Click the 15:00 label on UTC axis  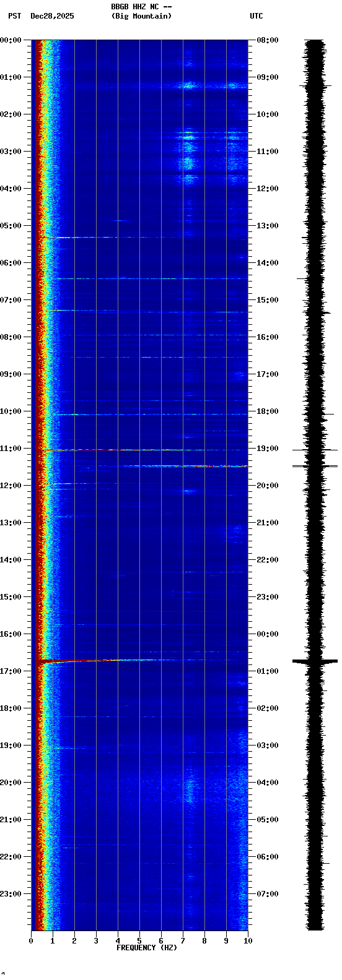[x=268, y=300]
